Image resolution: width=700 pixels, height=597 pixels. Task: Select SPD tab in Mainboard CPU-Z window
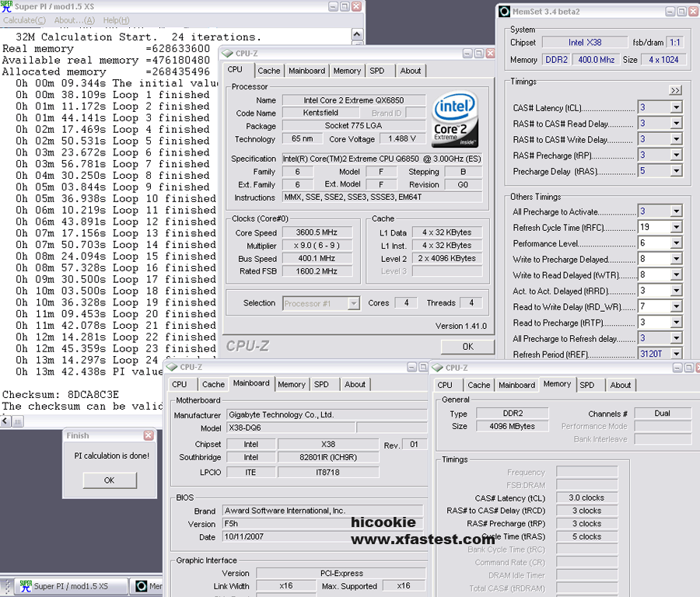(321, 385)
